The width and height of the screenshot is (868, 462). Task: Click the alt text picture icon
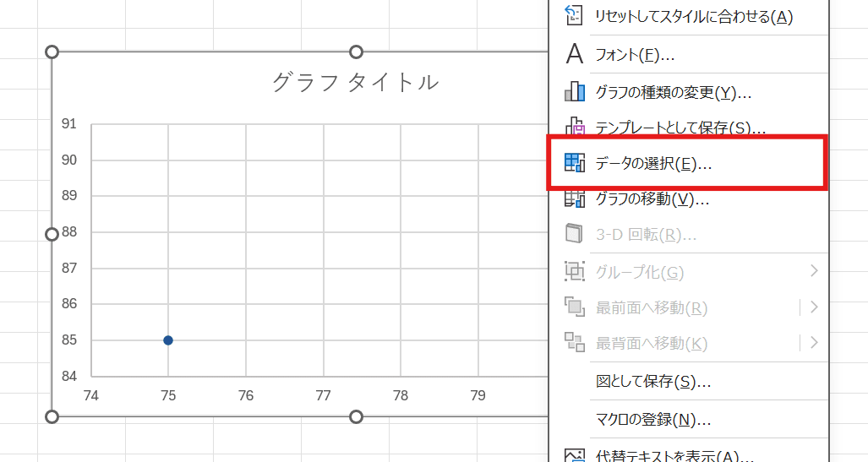(575, 456)
